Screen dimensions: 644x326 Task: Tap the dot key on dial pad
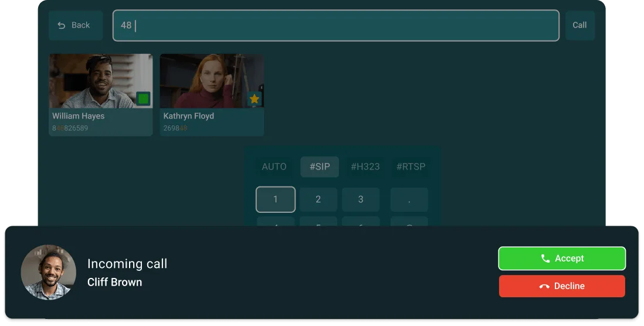pyautogui.click(x=409, y=199)
